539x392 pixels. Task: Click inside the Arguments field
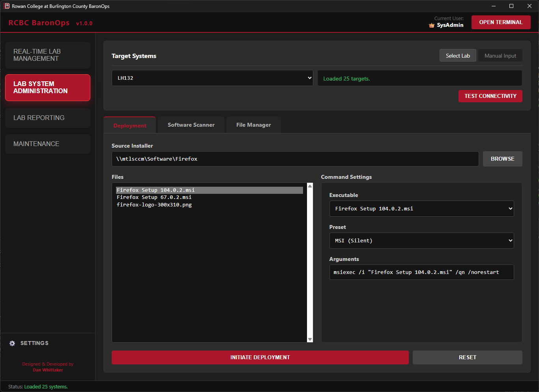click(421, 272)
